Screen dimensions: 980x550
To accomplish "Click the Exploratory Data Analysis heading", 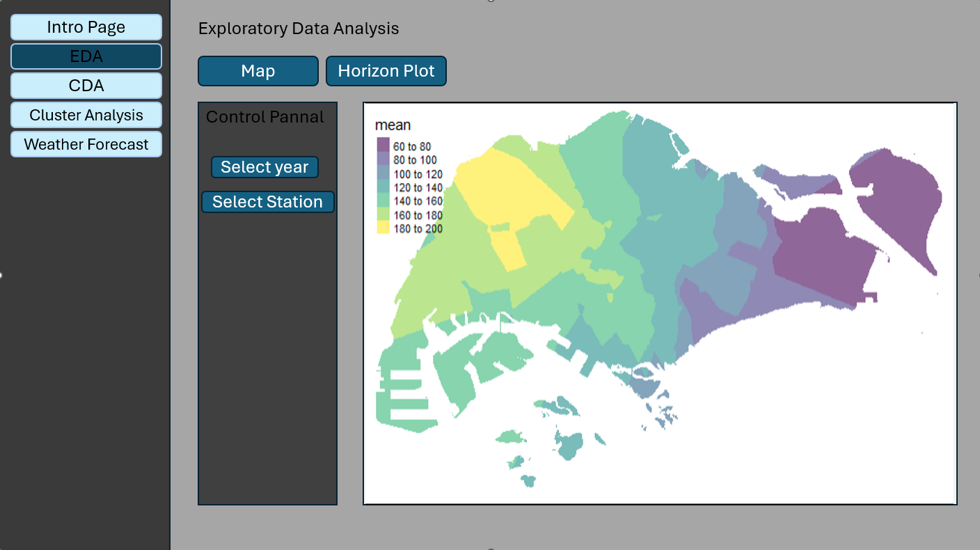I will pos(299,29).
